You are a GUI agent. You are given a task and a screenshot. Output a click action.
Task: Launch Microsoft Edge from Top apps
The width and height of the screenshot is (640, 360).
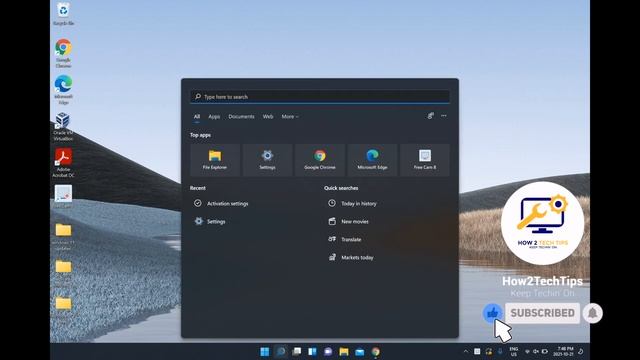(x=372, y=160)
